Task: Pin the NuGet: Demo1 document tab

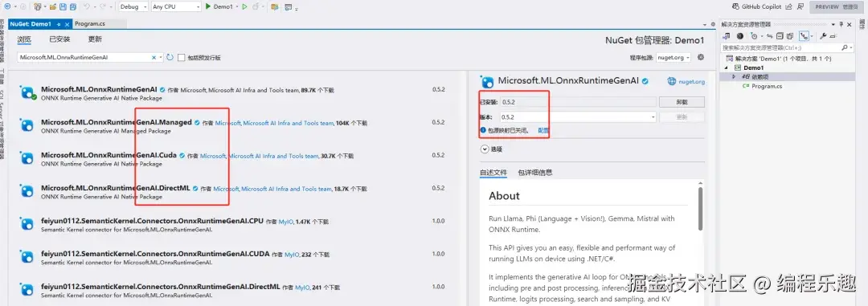Action: click(x=58, y=24)
